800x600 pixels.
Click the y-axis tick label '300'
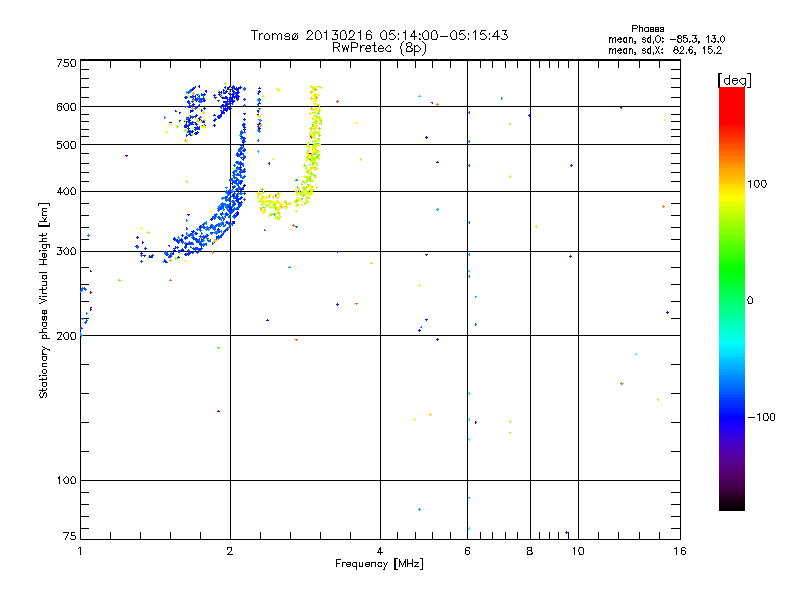pos(66,252)
